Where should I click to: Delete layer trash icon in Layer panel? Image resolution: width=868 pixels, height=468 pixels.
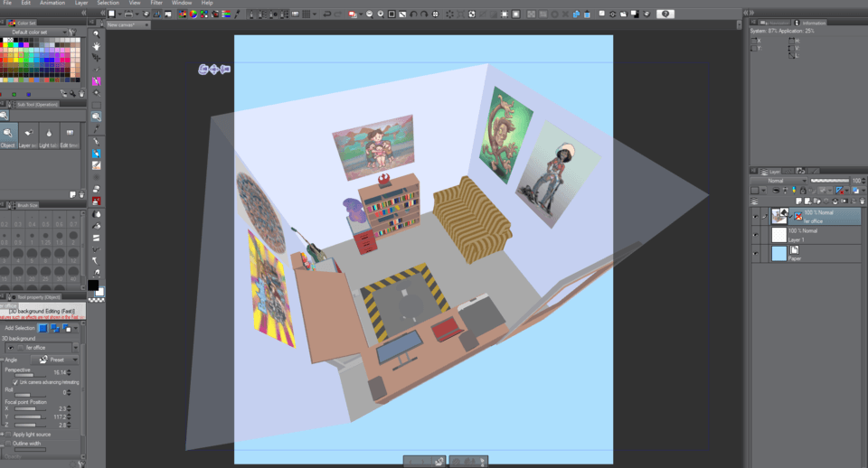[x=862, y=201]
